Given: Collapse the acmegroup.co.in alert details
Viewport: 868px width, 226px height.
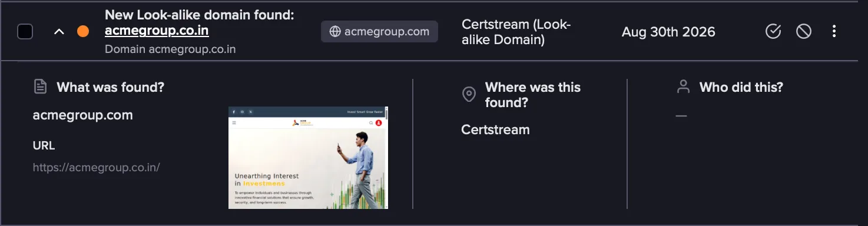Looking at the screenshot, I should (x=59, y=32).
